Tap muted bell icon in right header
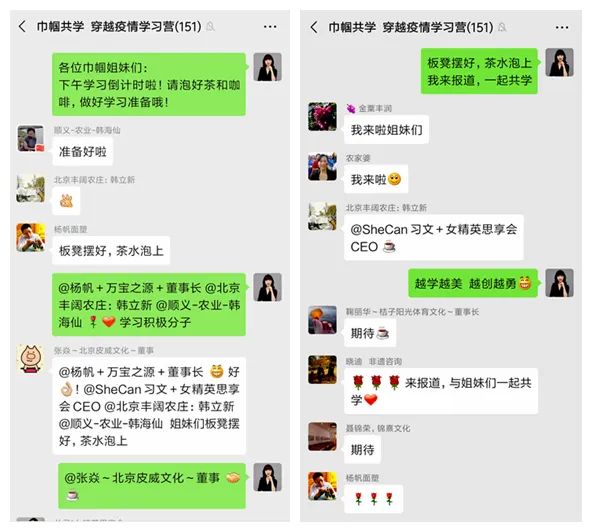Viewport: 592px width, 532px height. (502, 28)
